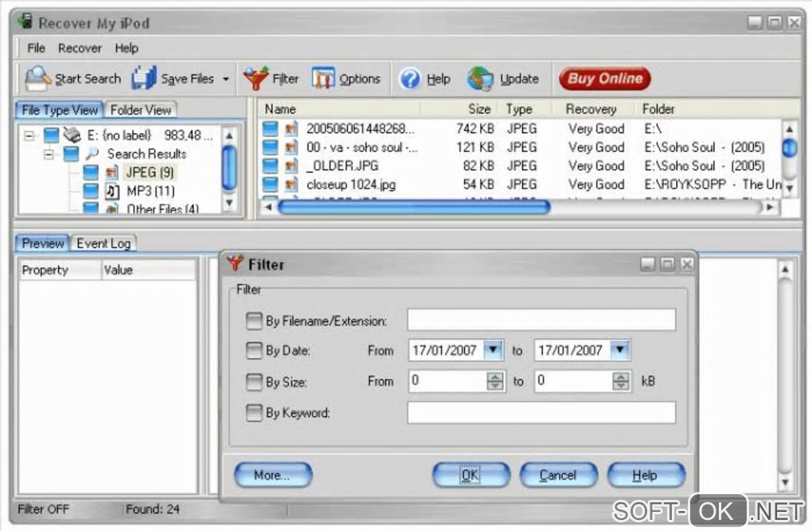Enable the By Date filter checkbox
812x531 pixels.
[x=254, y=351]
